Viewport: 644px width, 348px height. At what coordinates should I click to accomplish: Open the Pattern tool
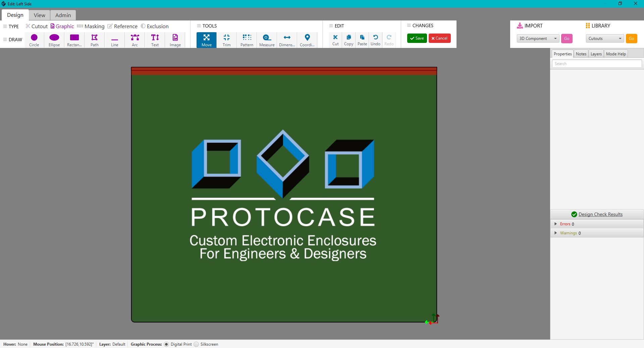pyautogui.click(x=247, y=40)
